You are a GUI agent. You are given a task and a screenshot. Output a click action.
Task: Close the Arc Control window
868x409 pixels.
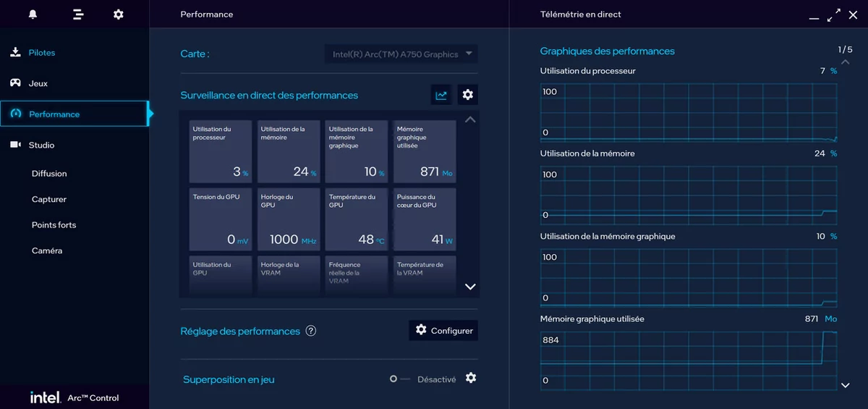click(x=853, y=14)
